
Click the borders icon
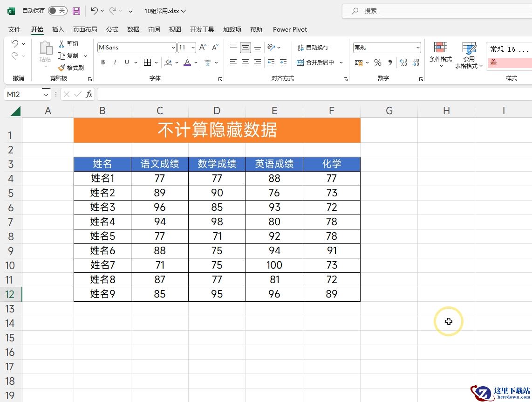(148, 62)
